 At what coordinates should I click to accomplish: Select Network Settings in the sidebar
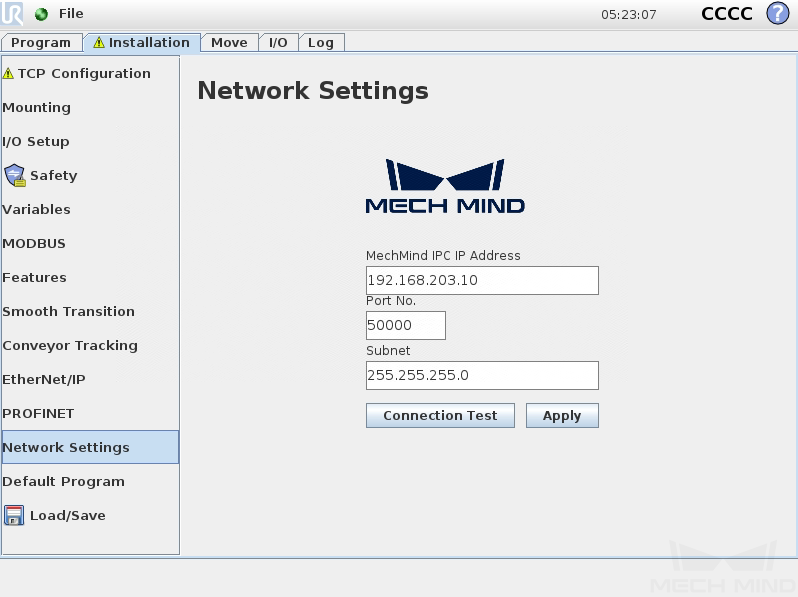[90, 447]
